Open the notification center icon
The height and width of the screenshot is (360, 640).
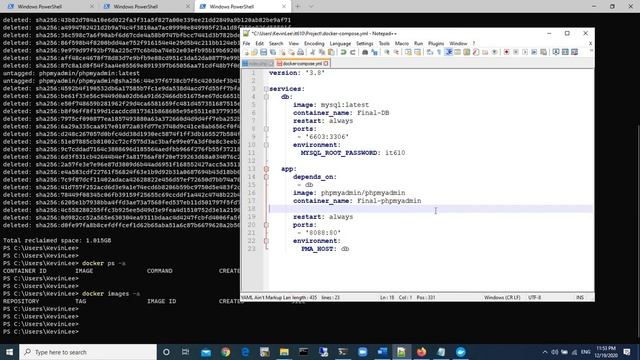(627, 352)
